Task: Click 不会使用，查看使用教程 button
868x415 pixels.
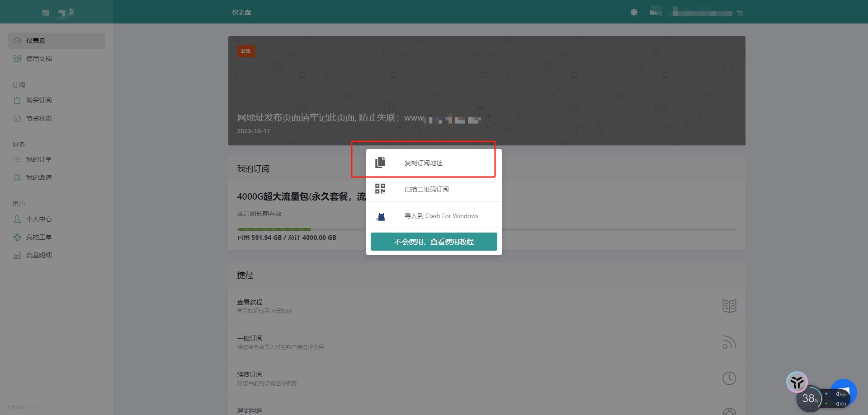Action: coord(434,242)
